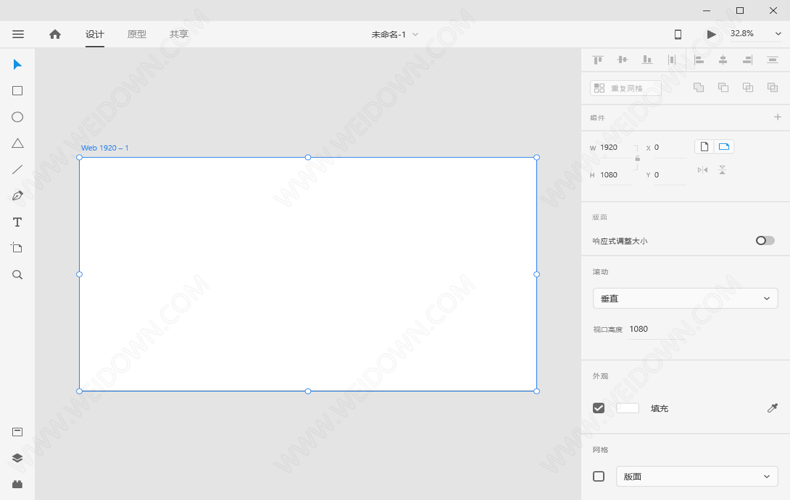790x500 pixels.
Task: Select the Select arrow tool
Action: (18, 65)
